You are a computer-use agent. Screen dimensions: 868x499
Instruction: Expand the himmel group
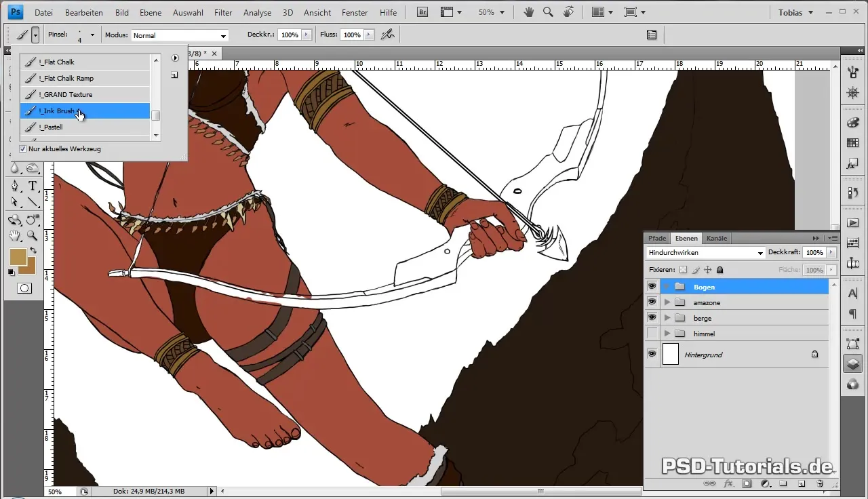pyautogui.click(x=667, y=334)
